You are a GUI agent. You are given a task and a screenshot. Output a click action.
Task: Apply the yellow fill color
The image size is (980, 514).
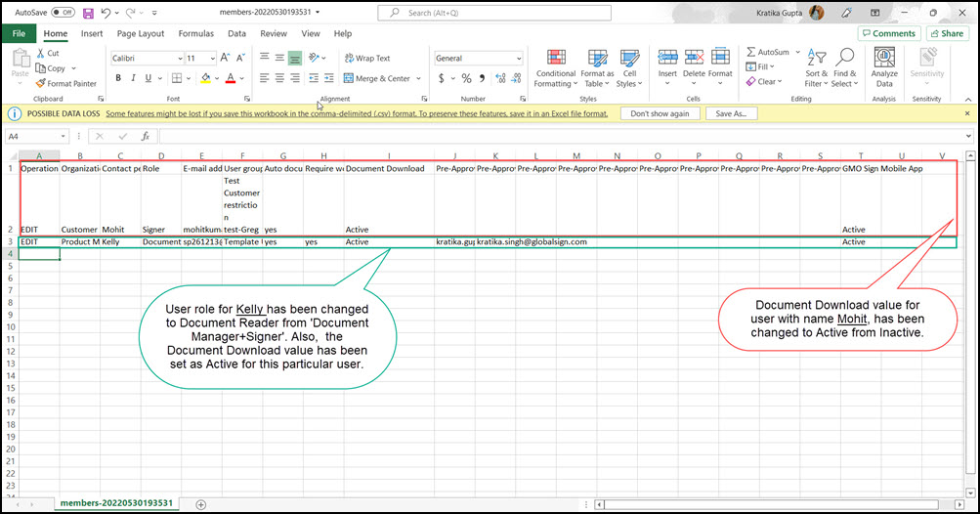coord(205,78)
